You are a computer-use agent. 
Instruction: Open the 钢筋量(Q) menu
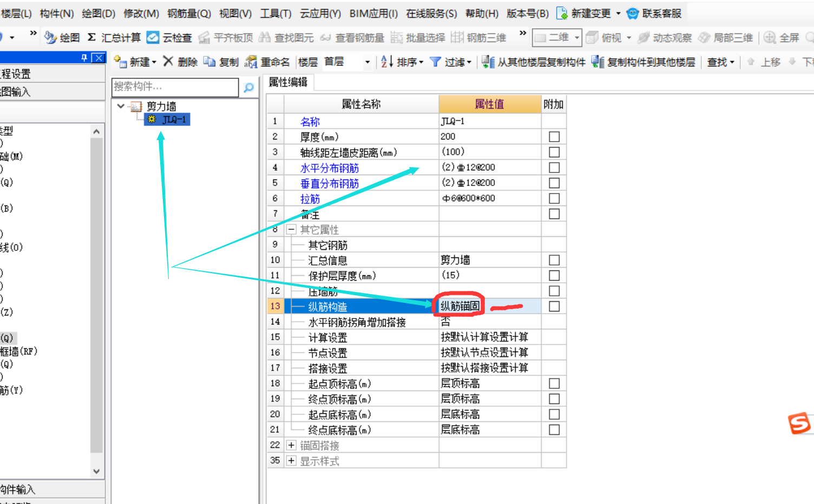[x=189, y=14]
